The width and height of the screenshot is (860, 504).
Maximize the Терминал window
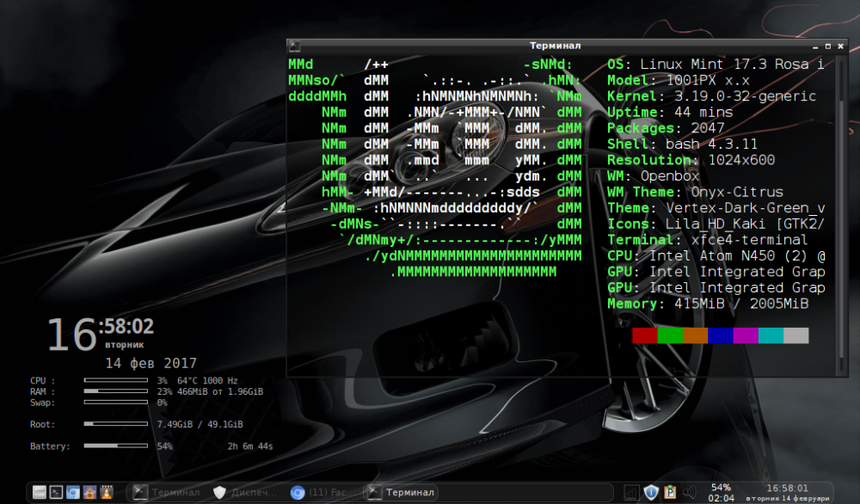[827, 46]
